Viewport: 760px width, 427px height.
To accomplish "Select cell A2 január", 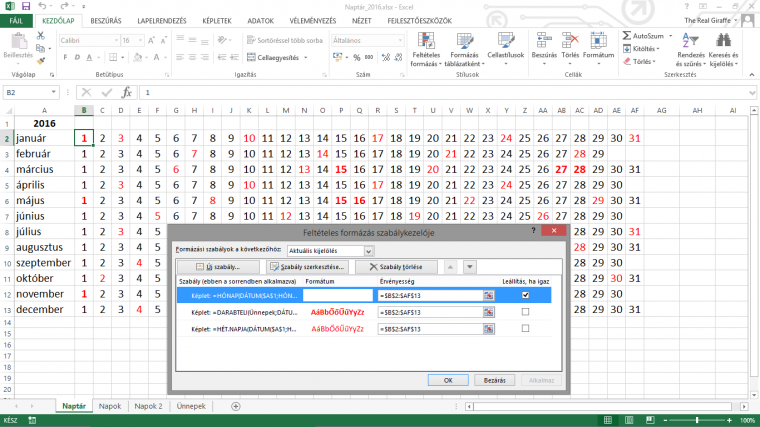I will tap(44, 138).
